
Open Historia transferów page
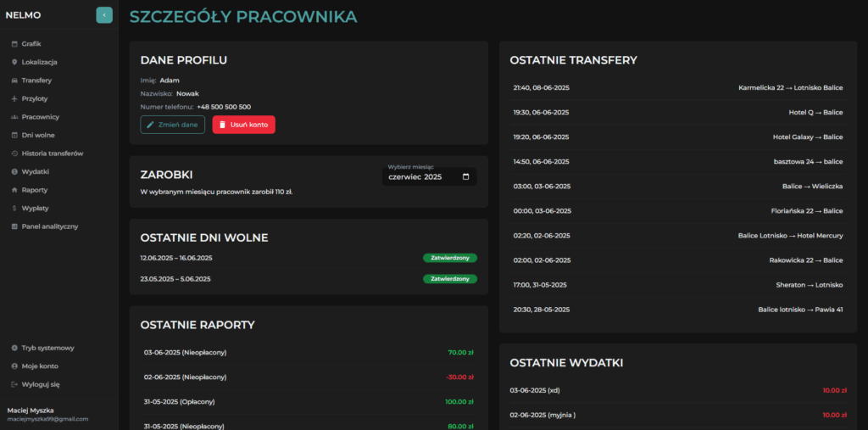[58, 154]
